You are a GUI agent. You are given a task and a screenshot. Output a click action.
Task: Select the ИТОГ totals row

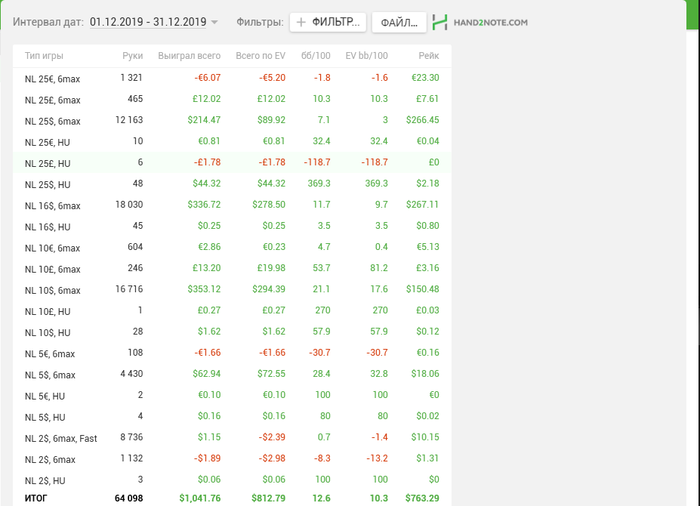tap(232, 498)
